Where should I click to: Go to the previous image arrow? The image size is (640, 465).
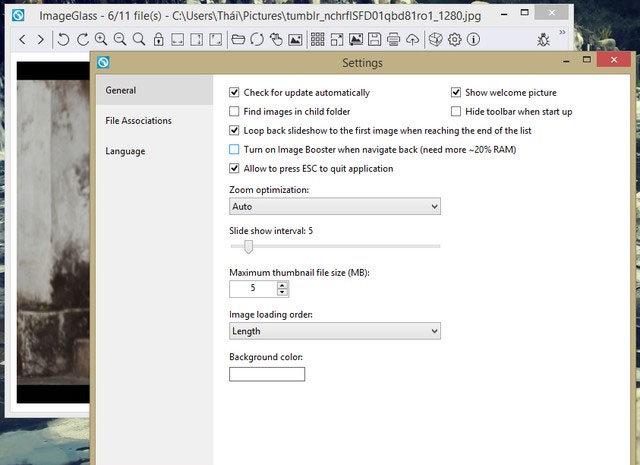pyautogui.click(x=22, y=40)
